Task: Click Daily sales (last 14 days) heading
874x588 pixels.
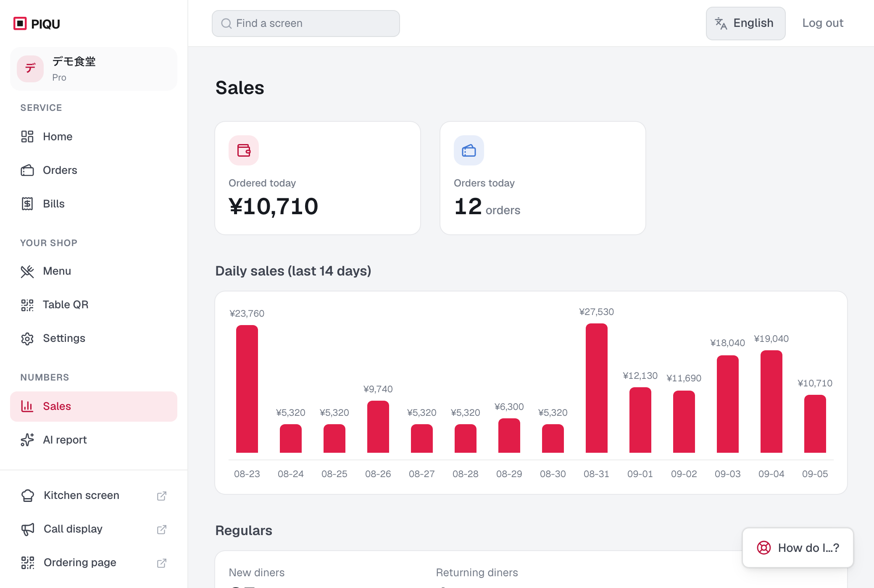Action: [293, 271]
